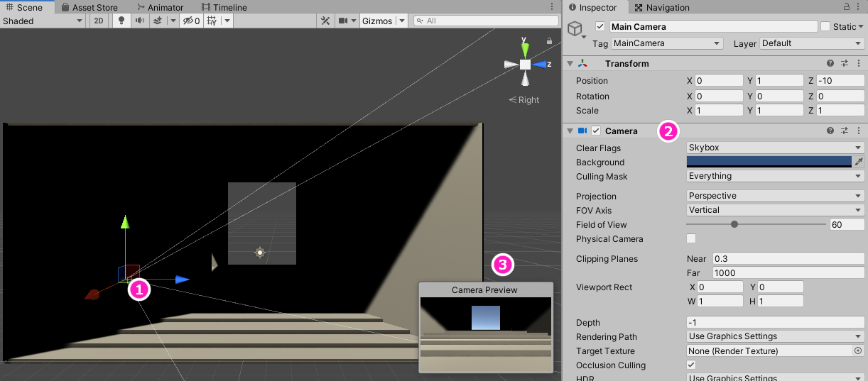Pick Background color with the eyedropper
Image resolution: width=868 pixels, height=381 pixels.
point(859,162)
